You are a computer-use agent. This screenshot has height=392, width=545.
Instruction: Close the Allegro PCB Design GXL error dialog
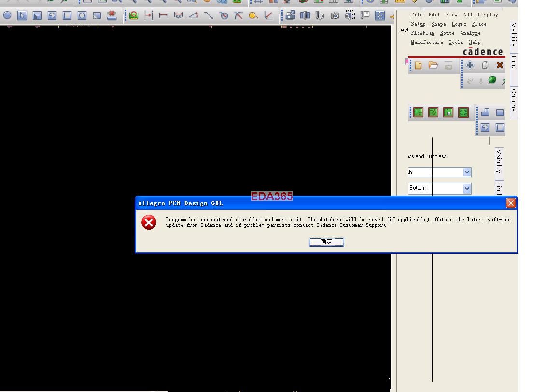[x=511, y=203]
